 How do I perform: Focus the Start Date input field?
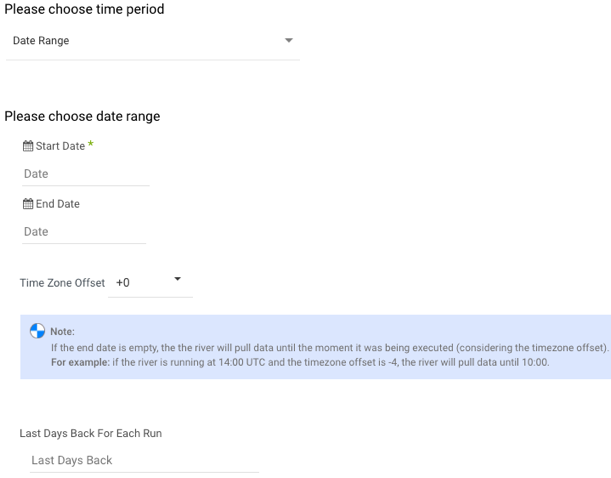85,174
